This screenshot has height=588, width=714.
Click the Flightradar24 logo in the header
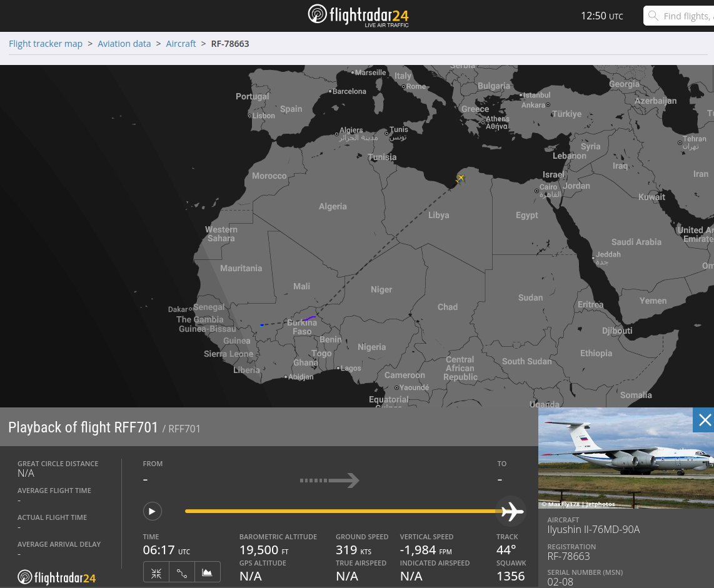358,16
